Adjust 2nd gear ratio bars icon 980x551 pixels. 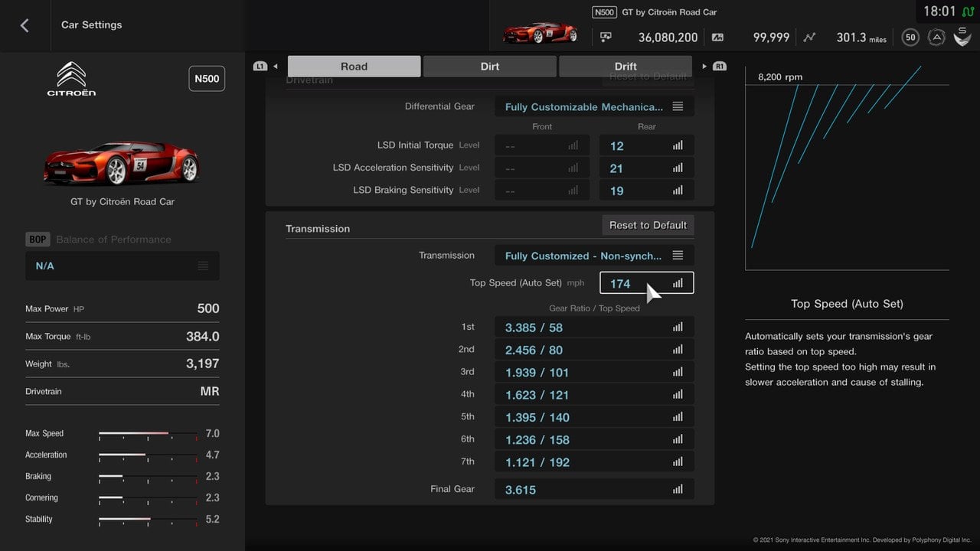click(x=678, y=350)
